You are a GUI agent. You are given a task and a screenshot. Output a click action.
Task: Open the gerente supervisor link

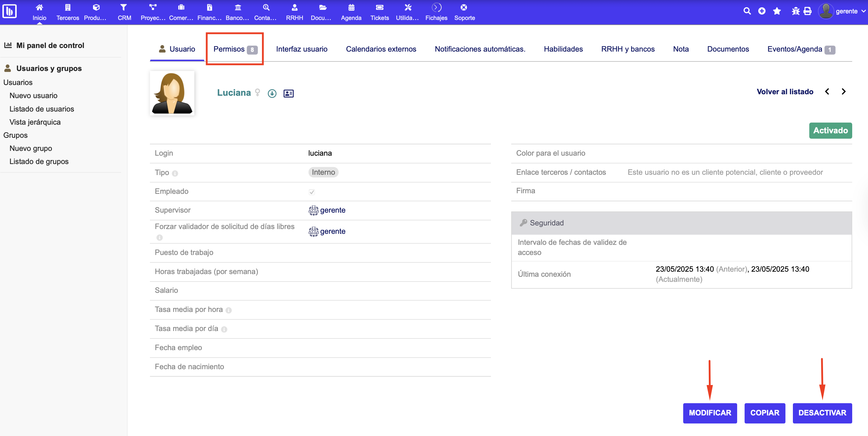coord(332,210)
